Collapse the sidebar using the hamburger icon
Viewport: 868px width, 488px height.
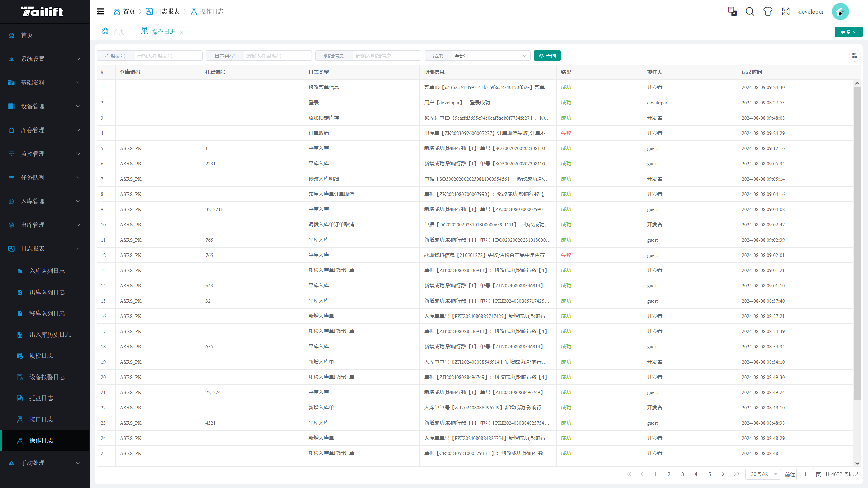coord(100,12)
